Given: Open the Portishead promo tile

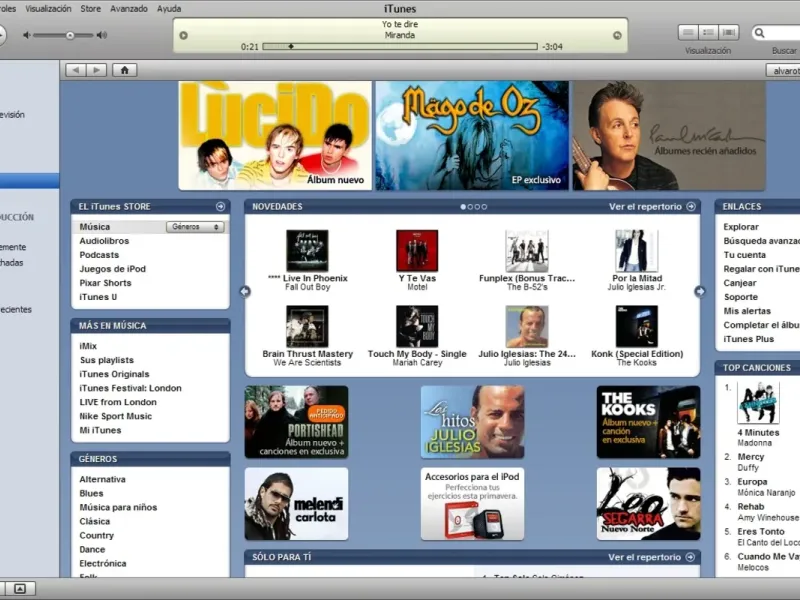Looking at the screenshot, I should [296, 422].
